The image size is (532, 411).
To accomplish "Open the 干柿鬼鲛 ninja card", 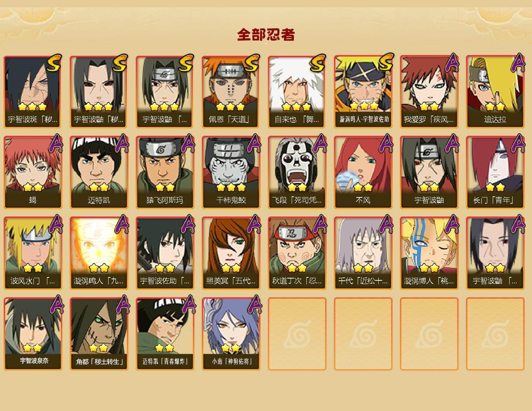I will point(231,172).
